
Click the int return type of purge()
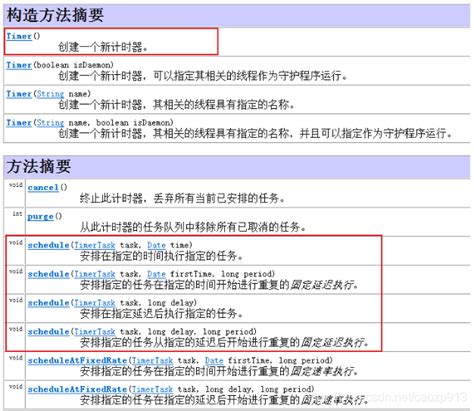point(17,213)
